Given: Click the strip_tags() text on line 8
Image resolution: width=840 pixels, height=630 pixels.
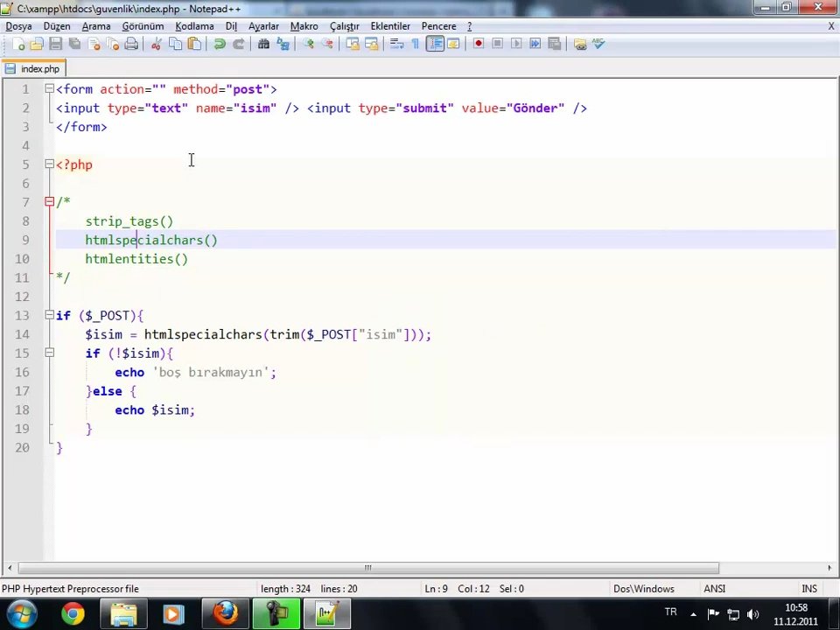Looking at the screenshot, I should 129,221.
